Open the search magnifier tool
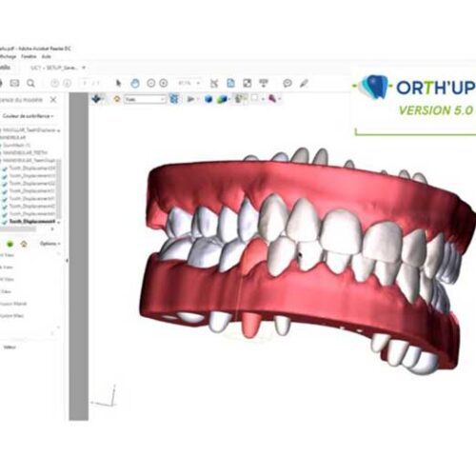476x476 pixels. tap(30, 84)
